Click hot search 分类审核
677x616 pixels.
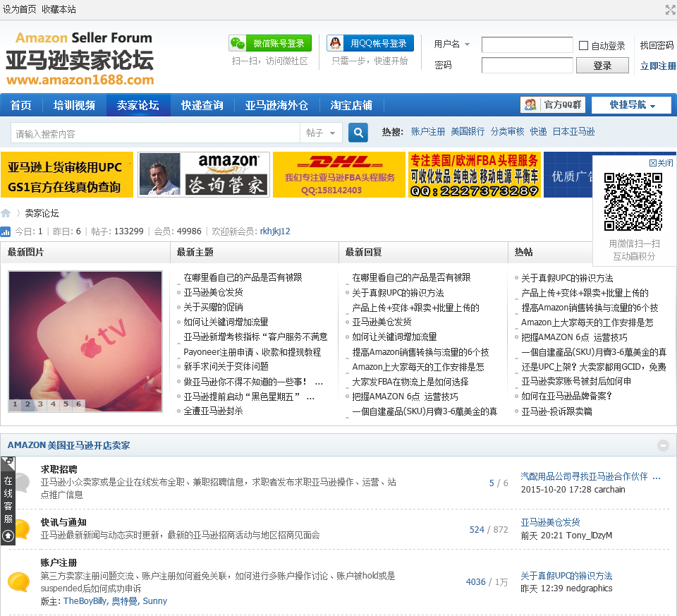(x=507, y=132)
